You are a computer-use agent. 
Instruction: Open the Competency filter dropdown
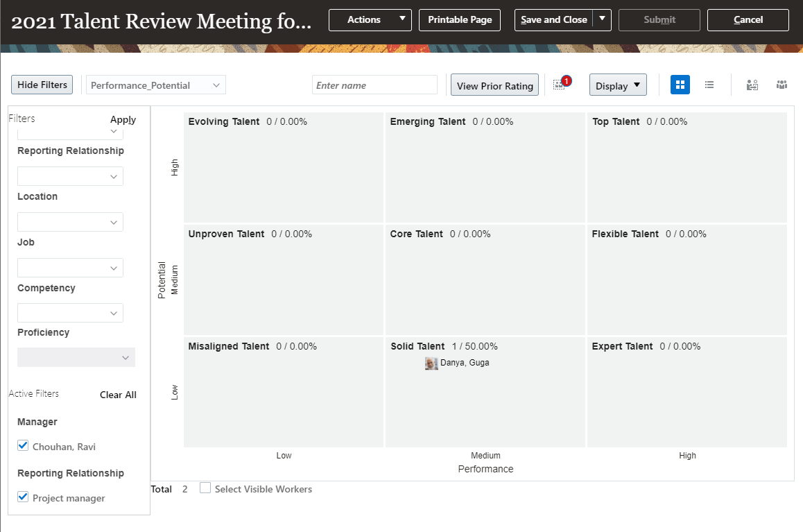click(x=69, y=312)
